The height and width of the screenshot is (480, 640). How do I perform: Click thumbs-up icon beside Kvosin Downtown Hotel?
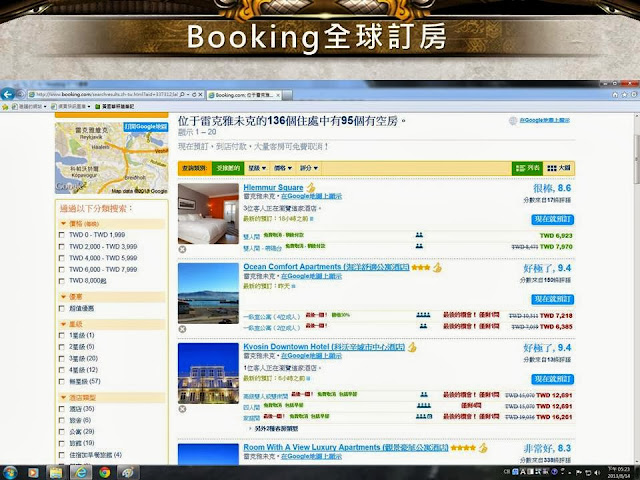(x=412, y=347)
